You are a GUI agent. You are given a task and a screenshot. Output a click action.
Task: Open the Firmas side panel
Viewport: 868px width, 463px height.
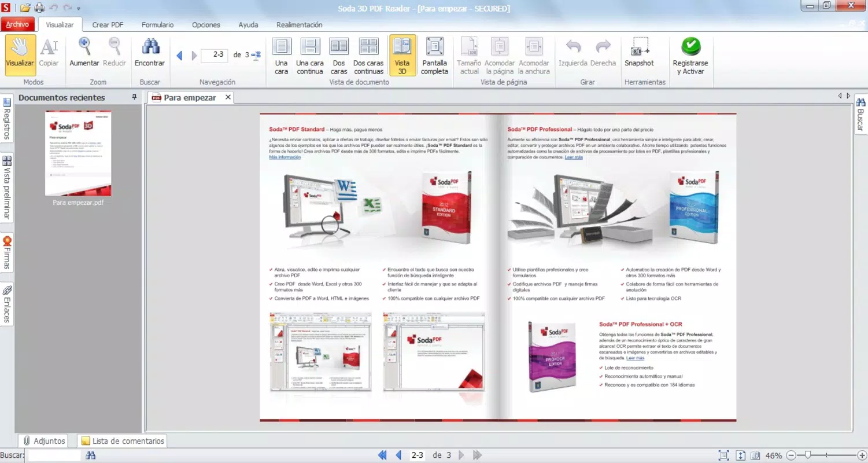pos(6,253)
